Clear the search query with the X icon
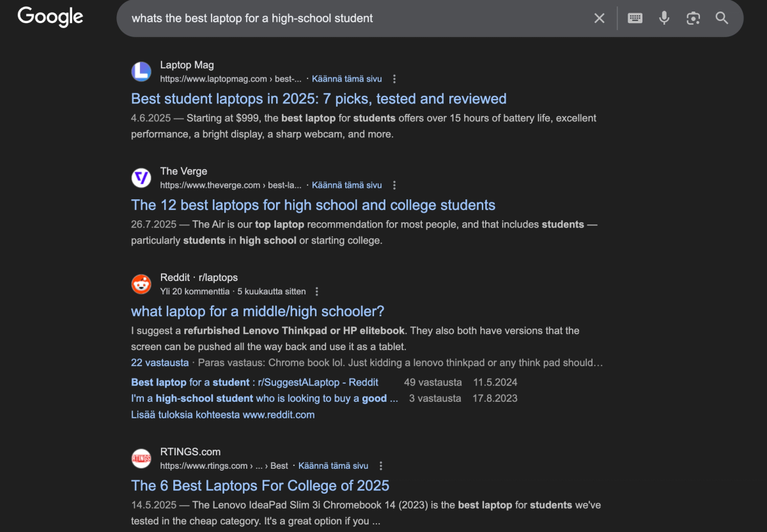Screen dimensions: 767x532 (599, 18)
